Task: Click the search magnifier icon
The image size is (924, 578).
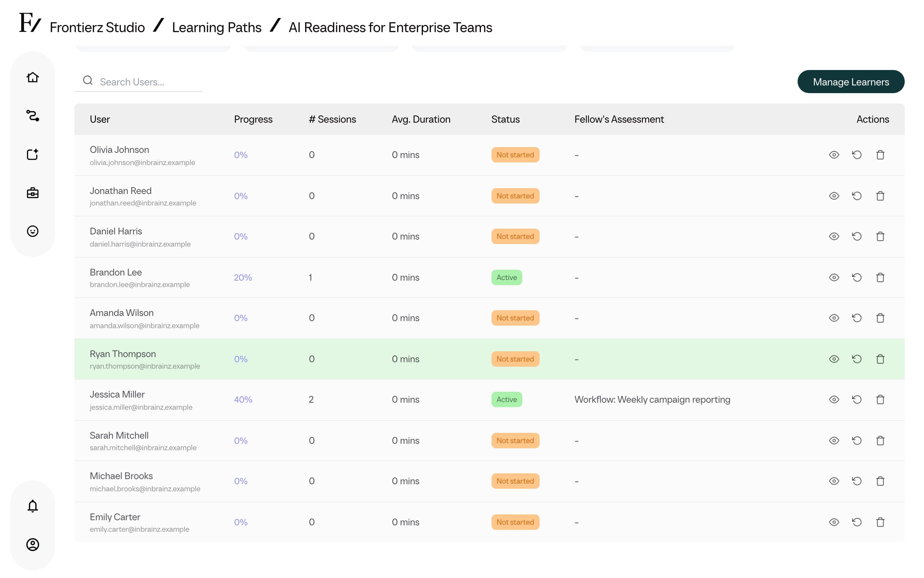Action: (x=88, y=80)
